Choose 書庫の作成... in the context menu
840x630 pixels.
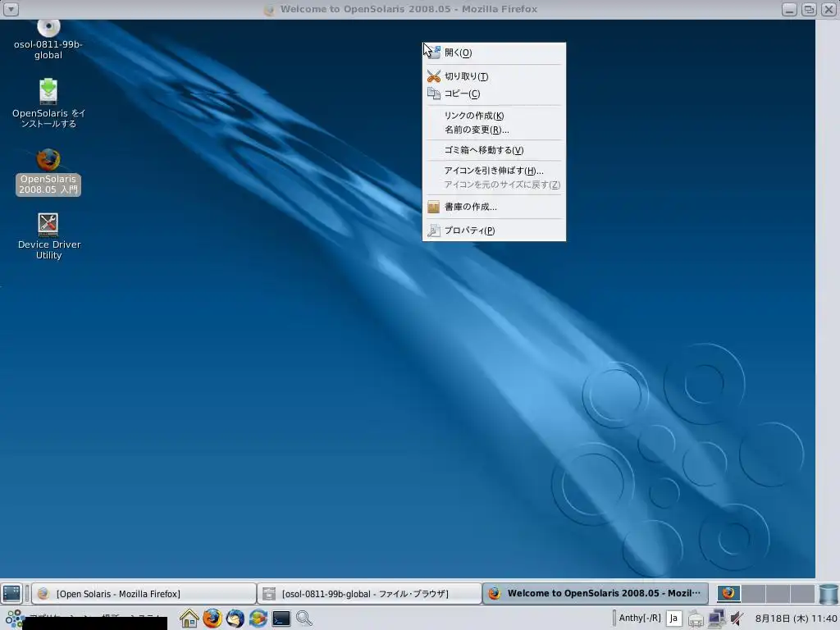pyautogui.click(x=494, y=207)
